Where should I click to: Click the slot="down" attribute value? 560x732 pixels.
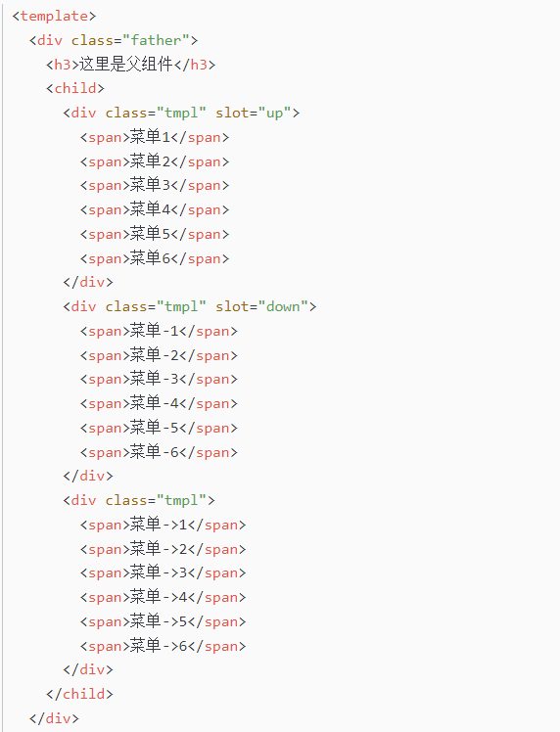(x=283, y=306)
